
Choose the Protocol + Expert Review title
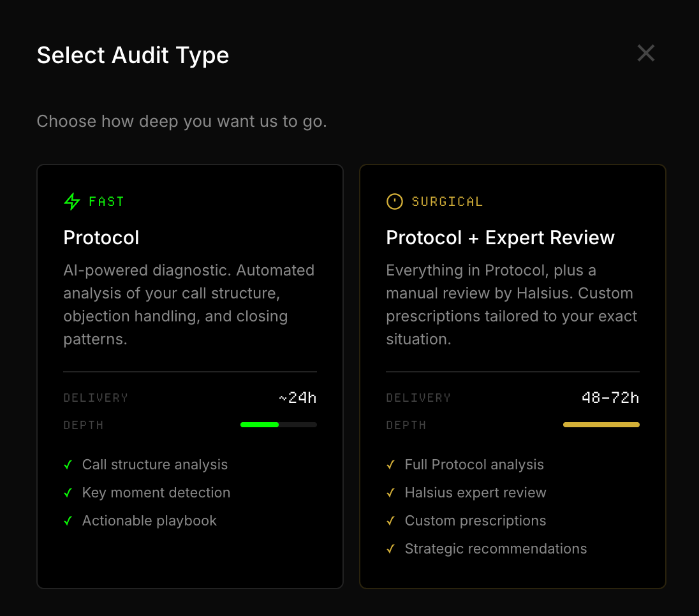coord(500,238)
